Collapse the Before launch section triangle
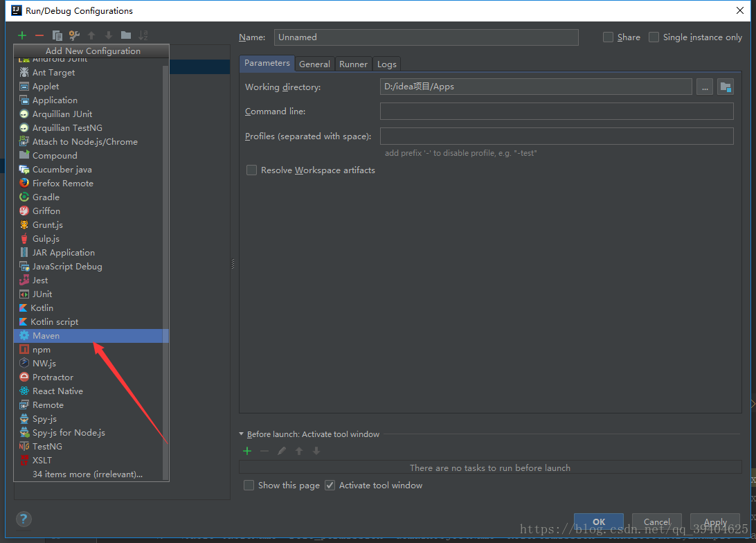Screen dimensions: 756x543 [x=241, y=434]
